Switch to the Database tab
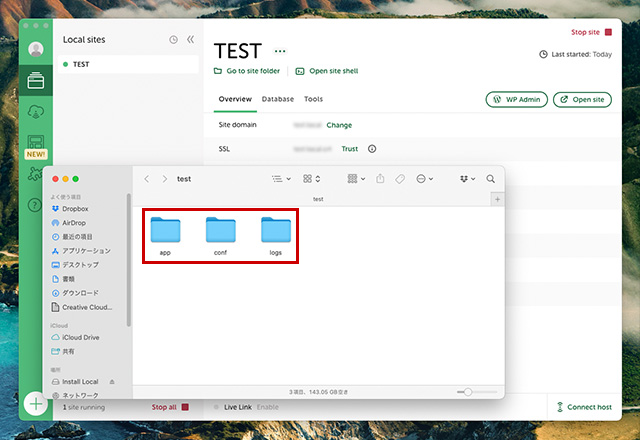This screenshot has height=440, width=640. pyautogui.click(x=278, y=99)
